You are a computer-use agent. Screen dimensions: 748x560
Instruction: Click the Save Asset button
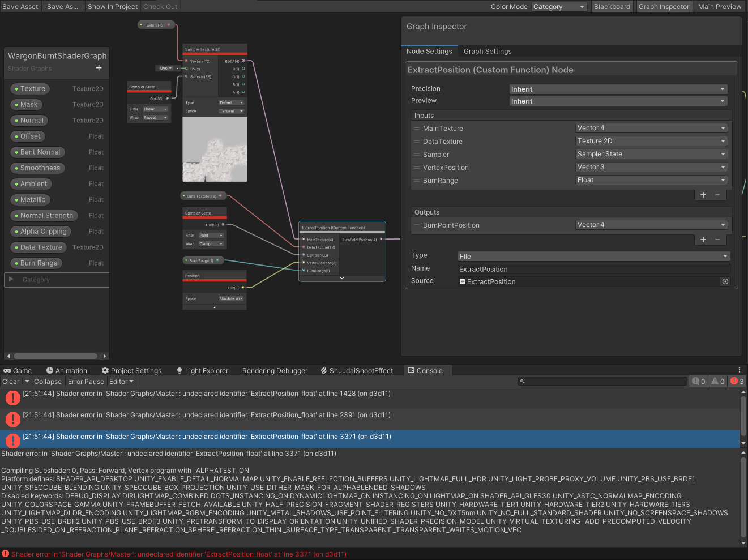[20, 7]
